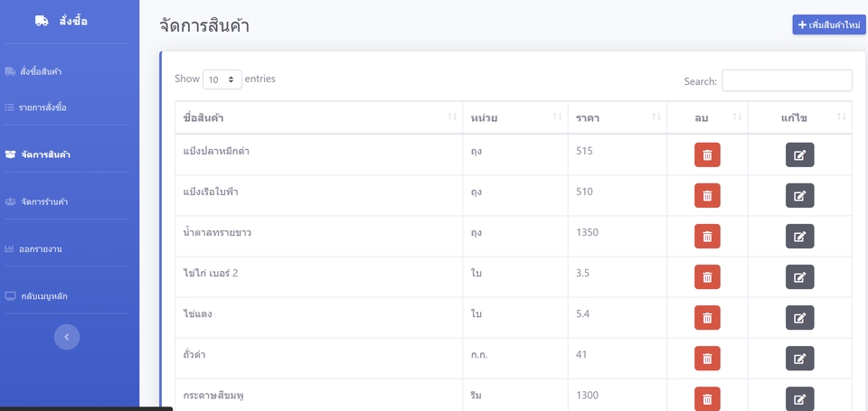Open the entries-per-page dropdown
The height and width of the screenshot is (411, 868).
click(222, 79)
